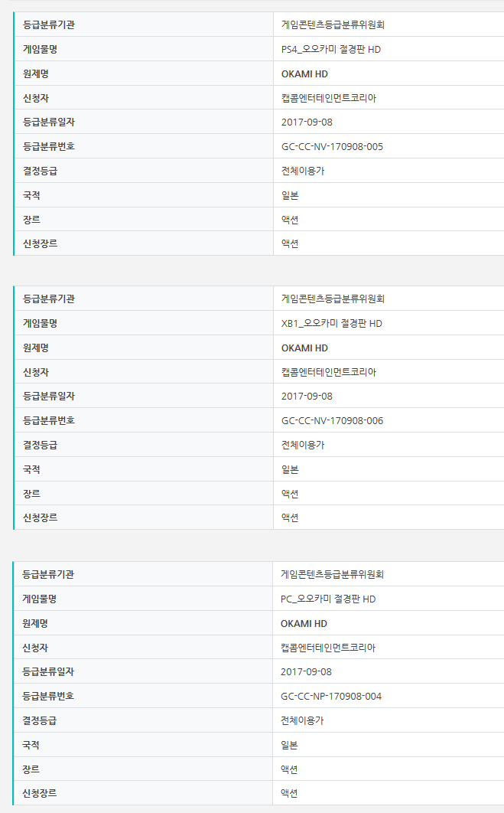Click the 2017-09-08 date in XB1 entry
The width and height of the screenshot is (504, 813).
307,397
